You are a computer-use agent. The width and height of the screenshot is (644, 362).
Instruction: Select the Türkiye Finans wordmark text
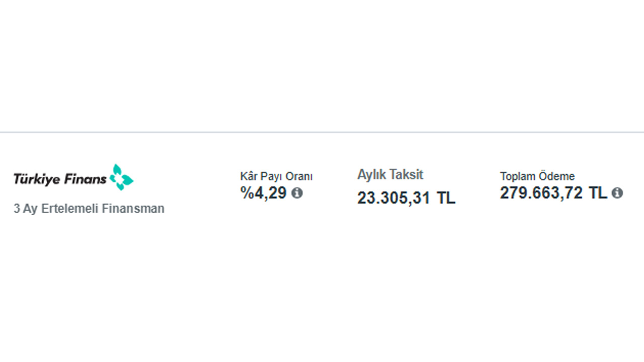[x=60, y=179]
